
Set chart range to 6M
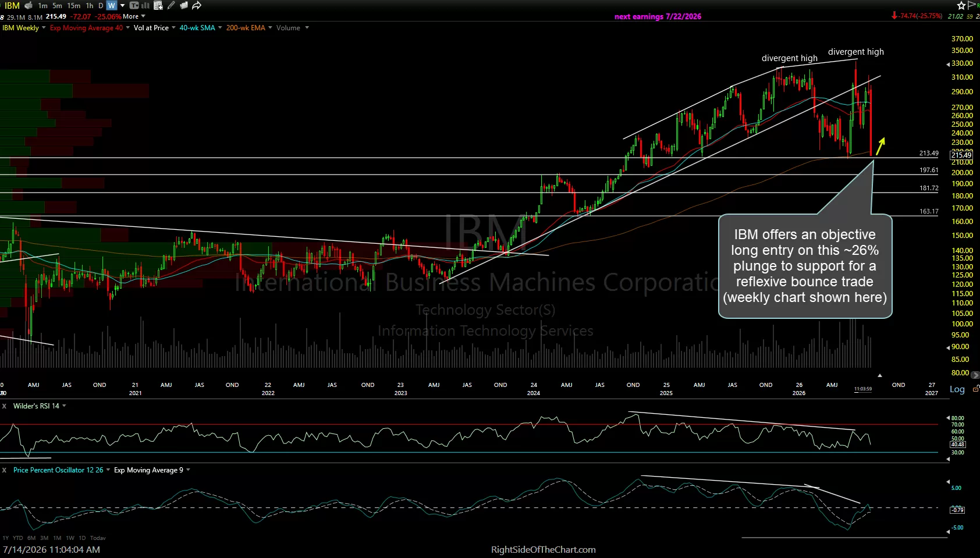tap(31, 538)
